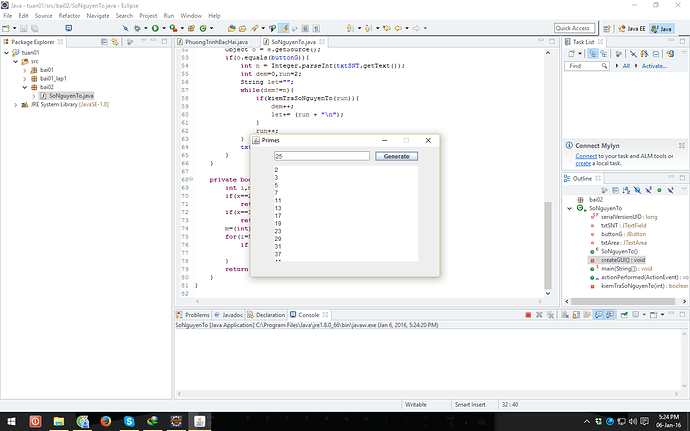This screenshot has height=431, width=690.
Task: Switch to Java EE perspective
Action: point(633,28)
